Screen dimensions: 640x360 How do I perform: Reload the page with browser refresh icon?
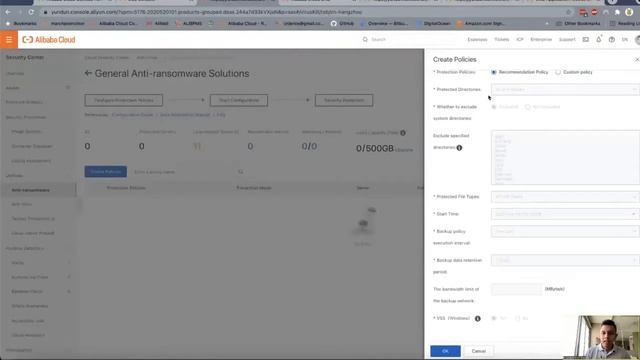(x=31, y=12)
